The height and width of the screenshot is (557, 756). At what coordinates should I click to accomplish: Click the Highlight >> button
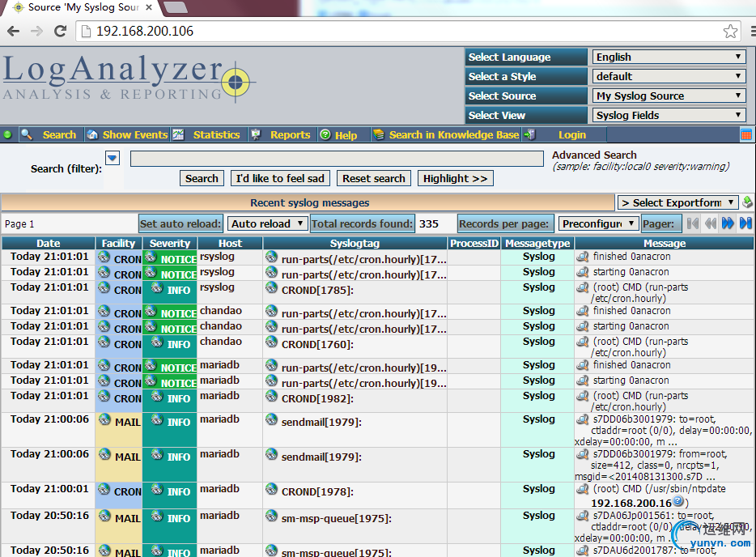coord(455,178)
